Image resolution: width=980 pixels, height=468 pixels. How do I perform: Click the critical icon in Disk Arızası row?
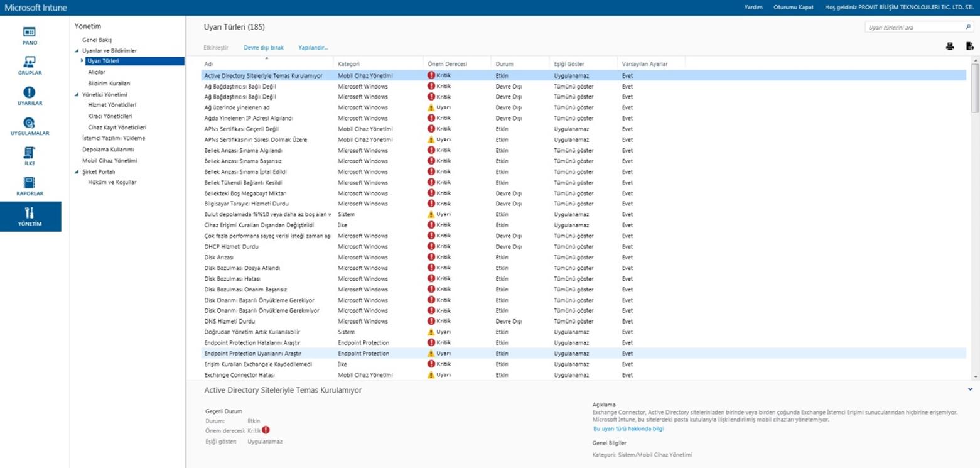click(431, 257)
